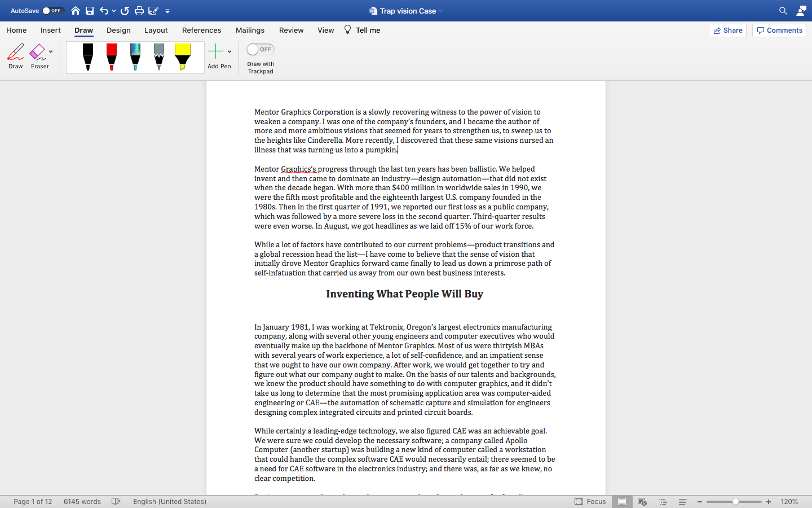Open the Comments pane button

[x=779, y=30]
